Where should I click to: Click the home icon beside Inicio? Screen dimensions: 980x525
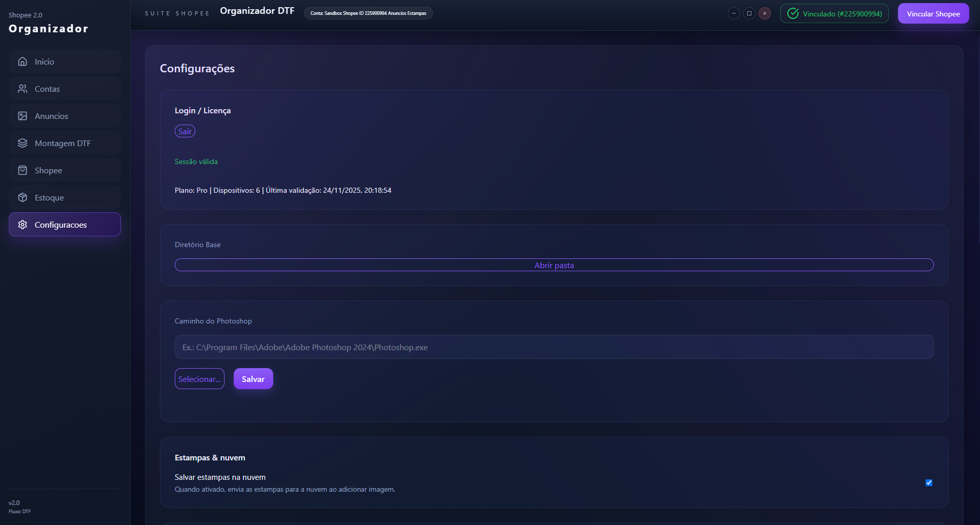pos(23,62)
